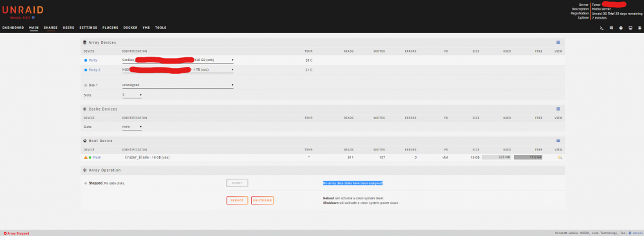Open the Parity device link

[93, 60]
